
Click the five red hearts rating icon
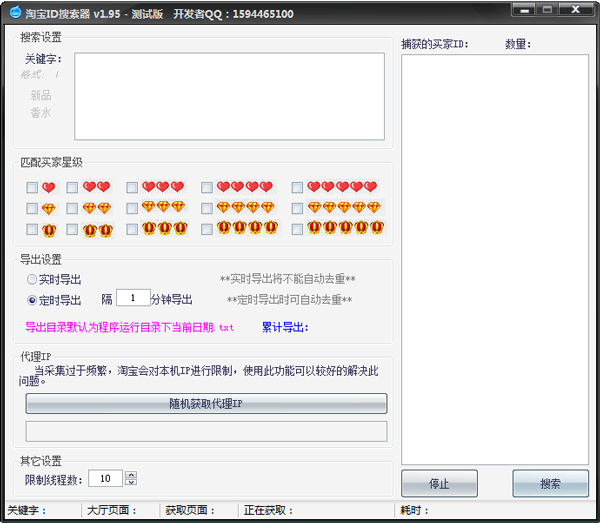tap(342, 187)
